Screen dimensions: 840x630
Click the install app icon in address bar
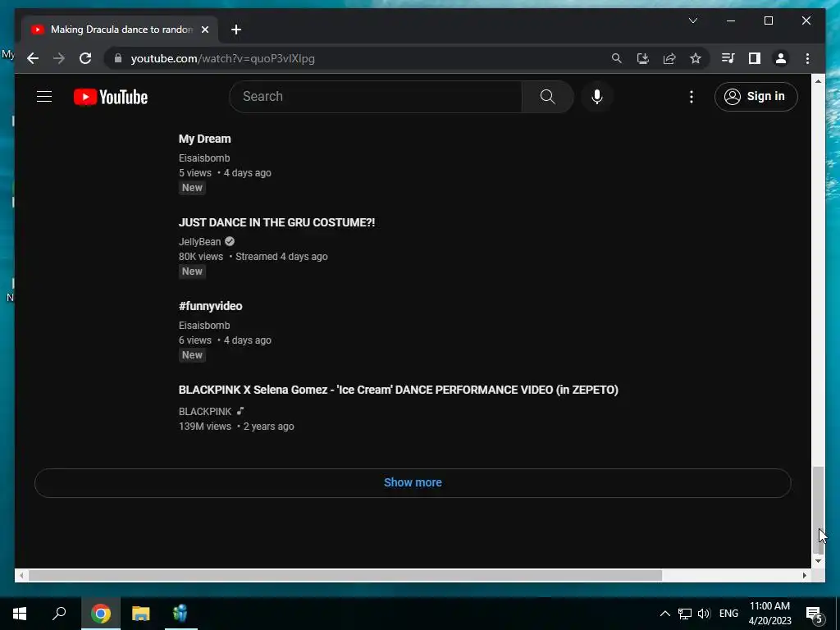tap(643, 58)
